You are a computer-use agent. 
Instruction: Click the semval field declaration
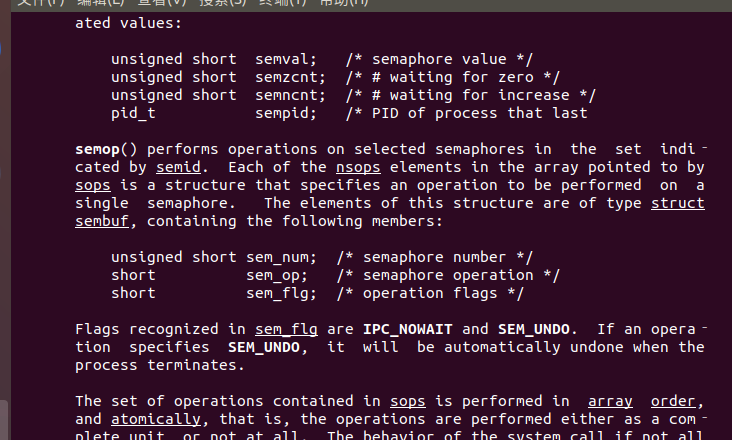(x=281, y=59)
